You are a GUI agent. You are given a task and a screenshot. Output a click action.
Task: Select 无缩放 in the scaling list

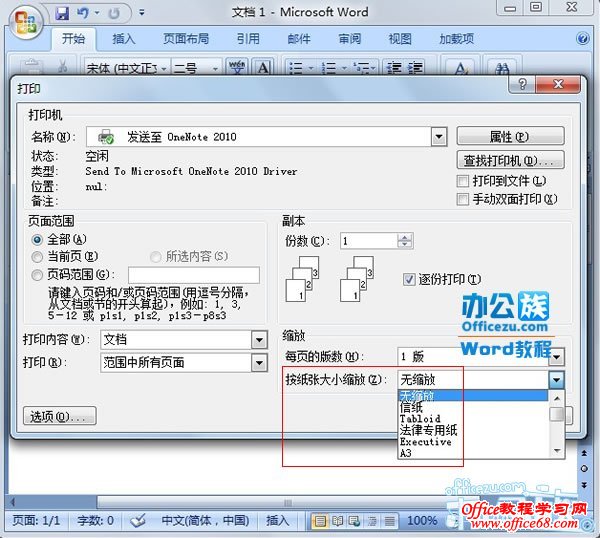pyautogui.click(x=473, y=395)
